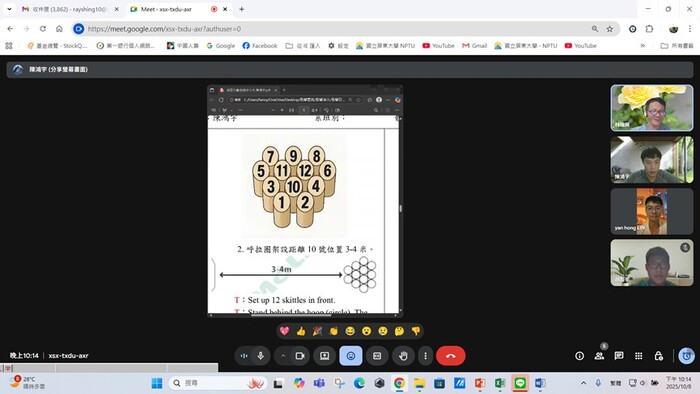Select the participant tile with potted plant
The height and width of the screenshot is (394, 700).
point(652,263)
